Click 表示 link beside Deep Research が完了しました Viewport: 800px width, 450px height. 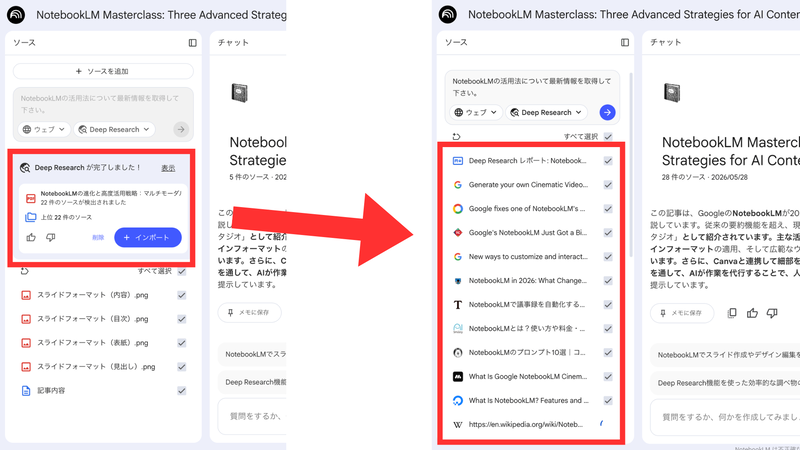pyautogui.click(x=168, y=168)
